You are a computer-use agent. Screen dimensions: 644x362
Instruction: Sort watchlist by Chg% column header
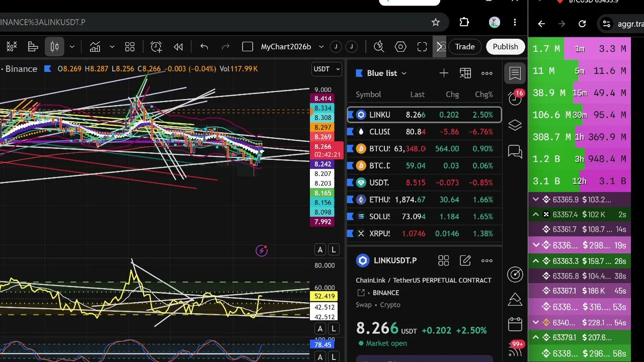[484, 95]
